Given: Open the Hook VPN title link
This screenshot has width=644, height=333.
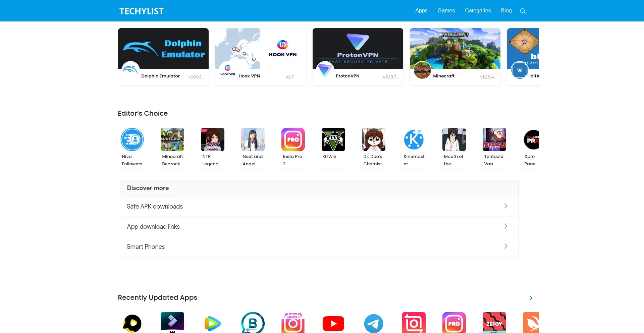Looking at the screenshot, I should tap(249, 76).
